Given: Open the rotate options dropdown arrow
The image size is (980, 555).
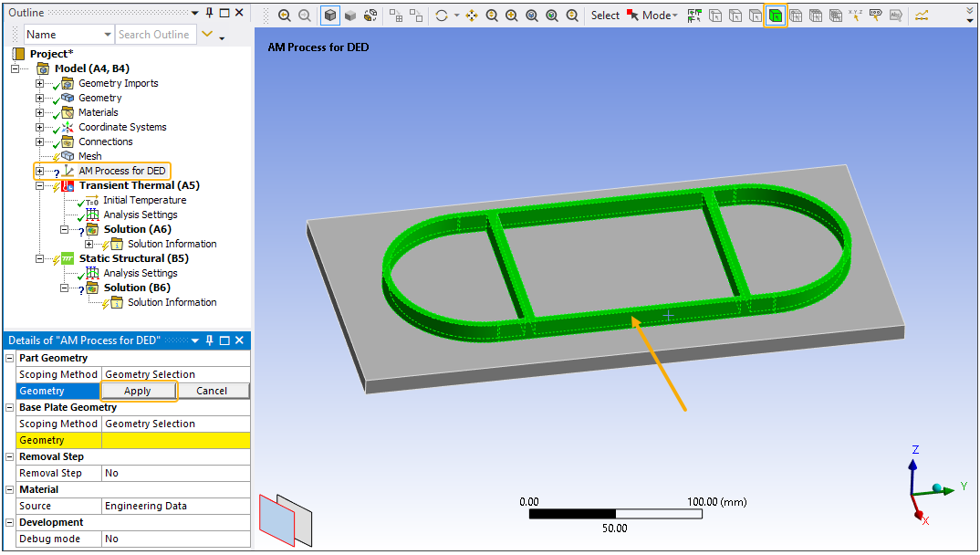Looking at the screenshot, I should (456, 16).
